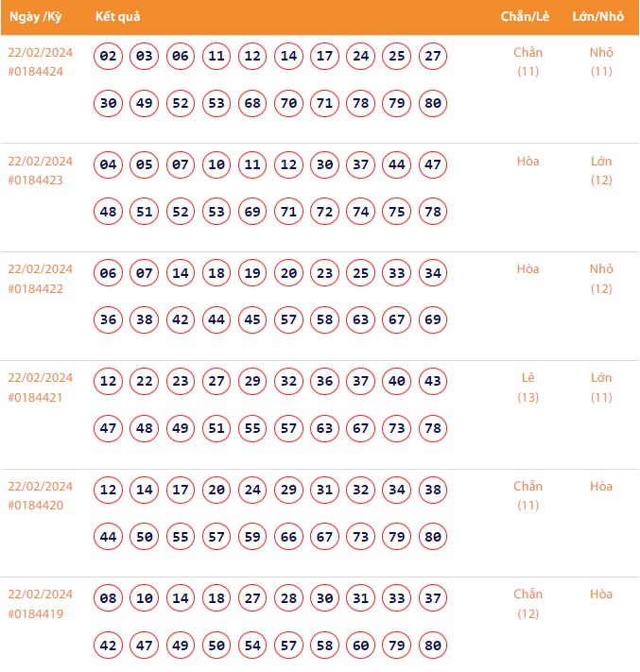Viewport: 640px width, 672px height.
Task: Open draw #0184424 link
Action: (36, 71)
